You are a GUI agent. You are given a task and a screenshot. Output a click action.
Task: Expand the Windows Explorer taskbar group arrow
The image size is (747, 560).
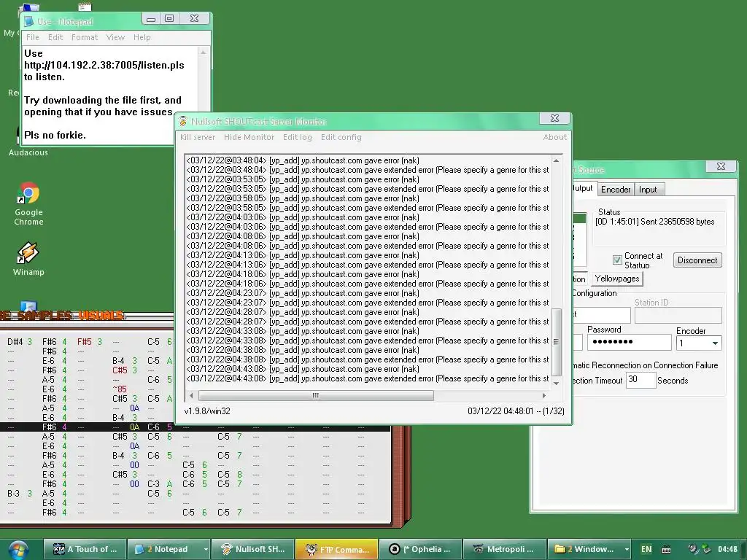[x=627, y=549]
